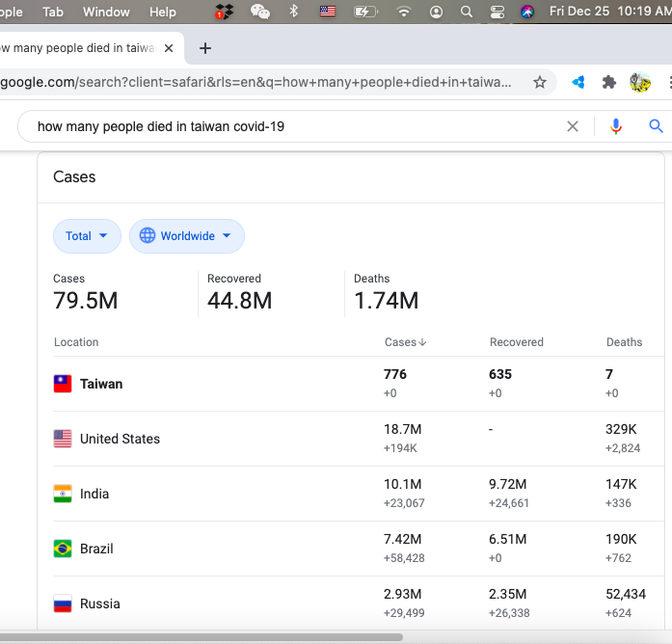Click the blue extension icon in toolbar
Image resolution: width=672 pixels, height=644 pixels.
pos(578,83)
